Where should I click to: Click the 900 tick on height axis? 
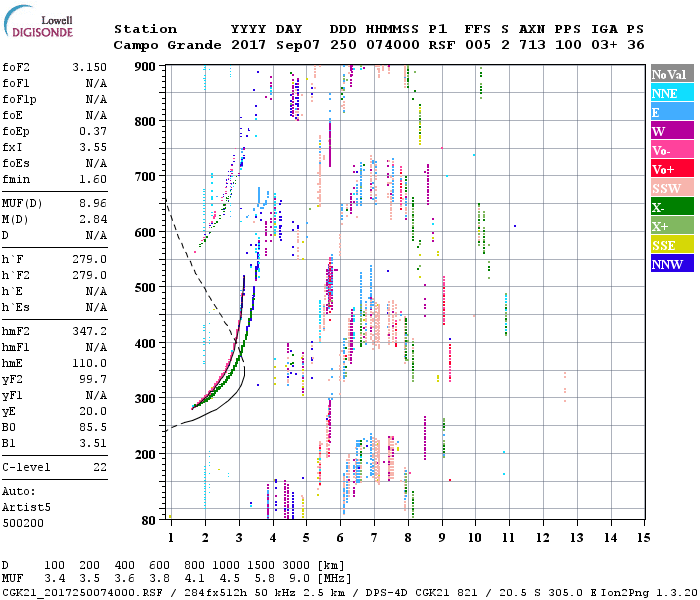tap(145, 67)
